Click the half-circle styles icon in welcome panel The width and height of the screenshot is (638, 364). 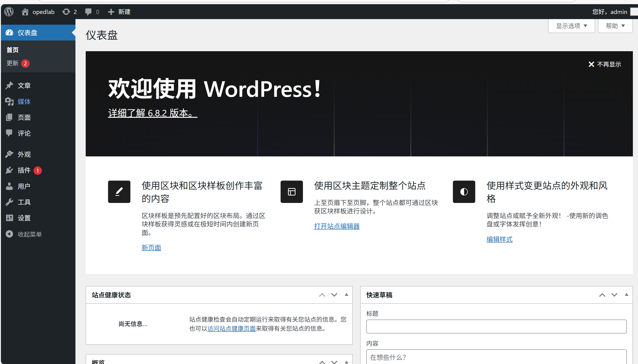tap(464, 192)
